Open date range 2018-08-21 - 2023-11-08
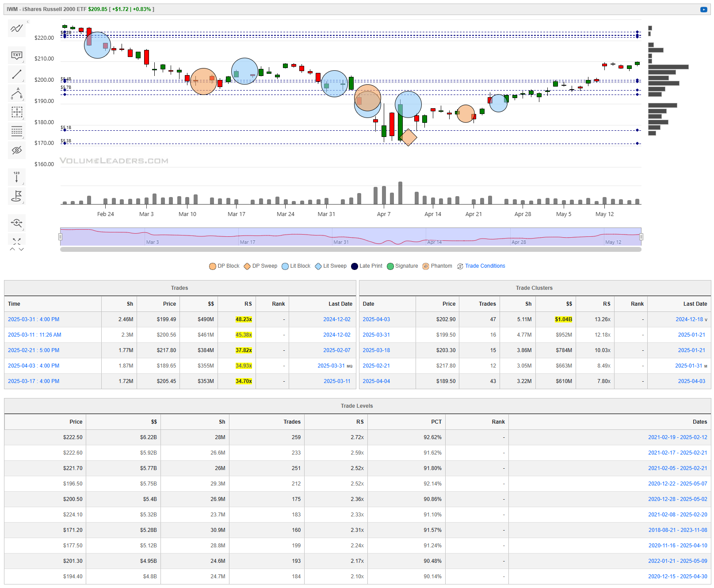Screen dimensions: 714x588 coord(678,530)
